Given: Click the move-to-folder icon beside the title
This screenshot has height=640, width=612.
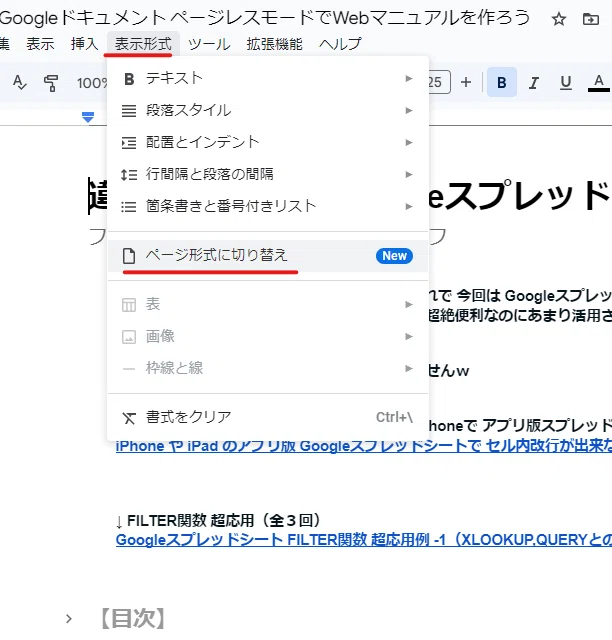Looking at the screenshot, I should [591, 19].
